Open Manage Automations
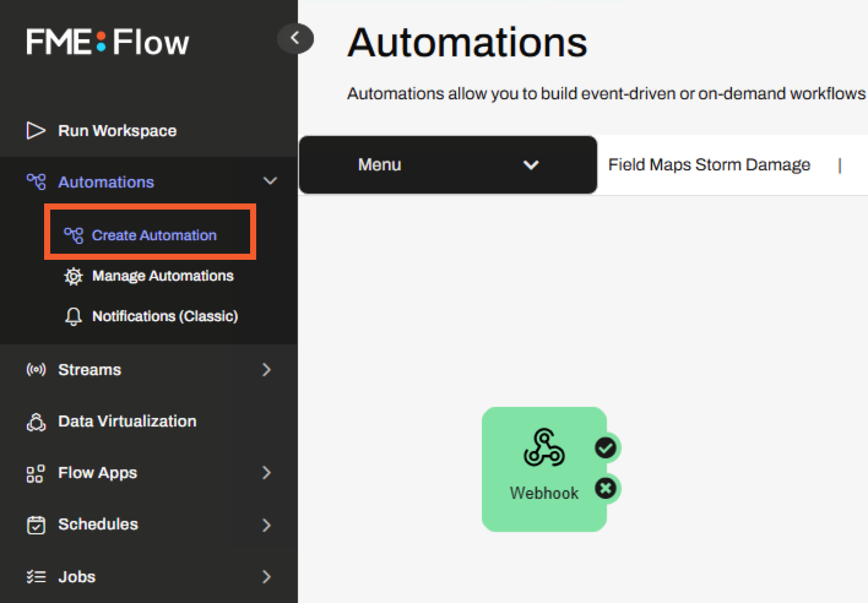Image resolution: width=868 pixels, height=603 pixels. pos(162,276)
